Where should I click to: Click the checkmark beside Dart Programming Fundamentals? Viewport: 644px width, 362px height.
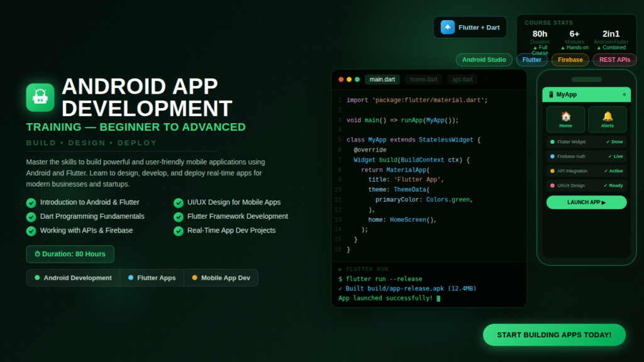pyautogui.click(x=31, y=216)
